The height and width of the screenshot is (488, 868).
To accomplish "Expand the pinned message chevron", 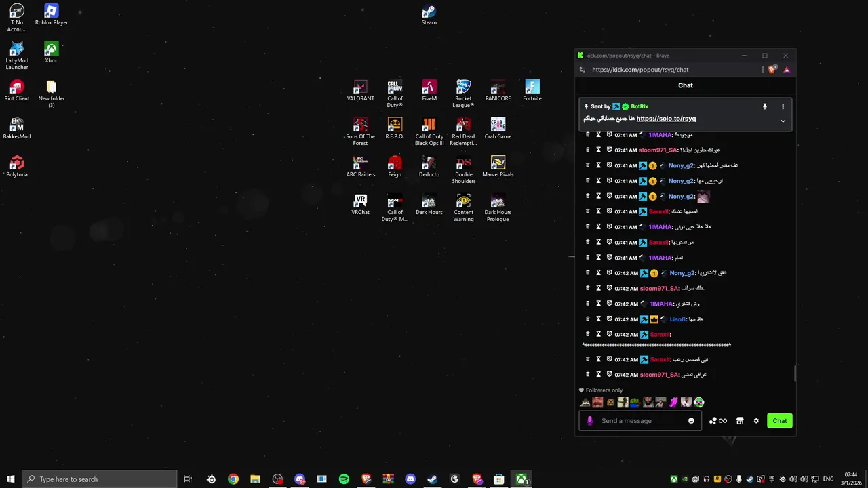I will tap(783, 121).
